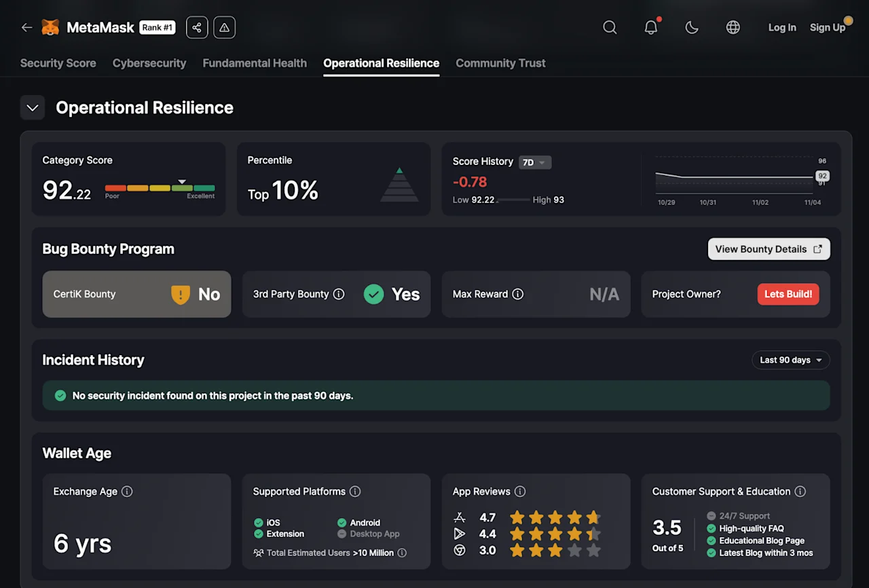
Task: Click the Total Estimated Users people icon
Action: tap(259, 553)
